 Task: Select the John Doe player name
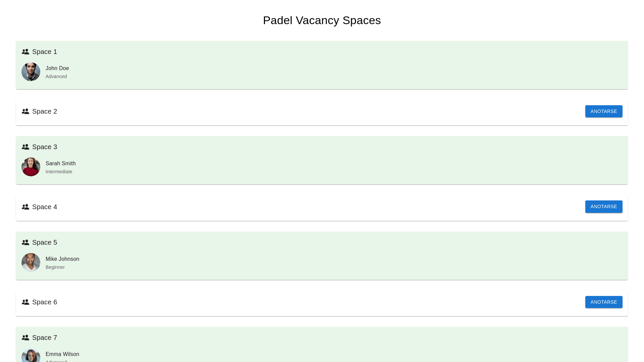57,68
